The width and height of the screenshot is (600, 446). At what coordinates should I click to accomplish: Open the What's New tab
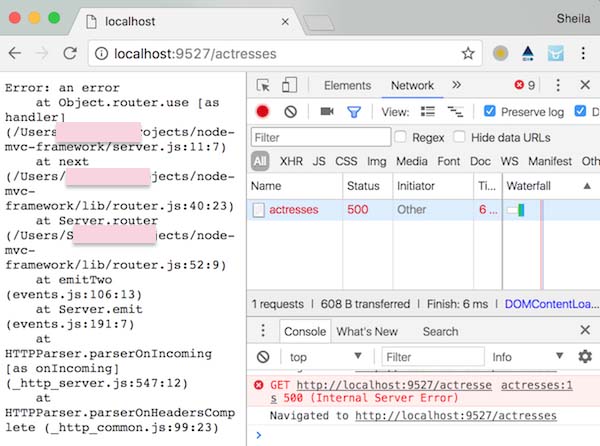[367, 331]
